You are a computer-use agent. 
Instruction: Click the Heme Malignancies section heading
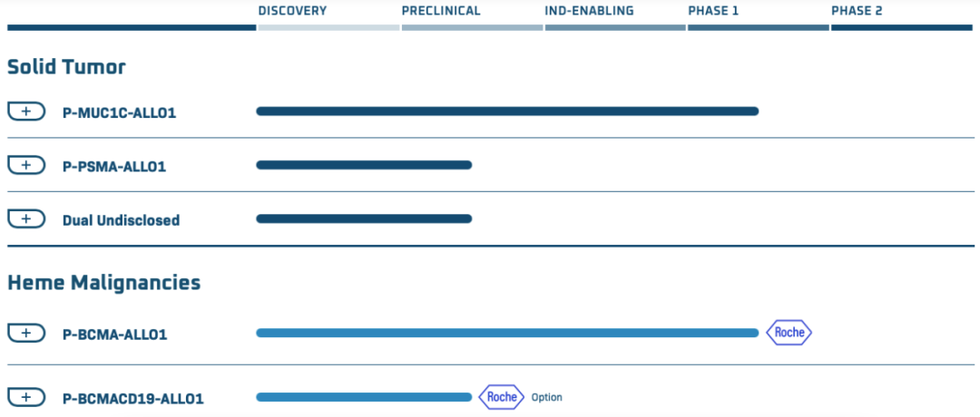click(103, 283)
